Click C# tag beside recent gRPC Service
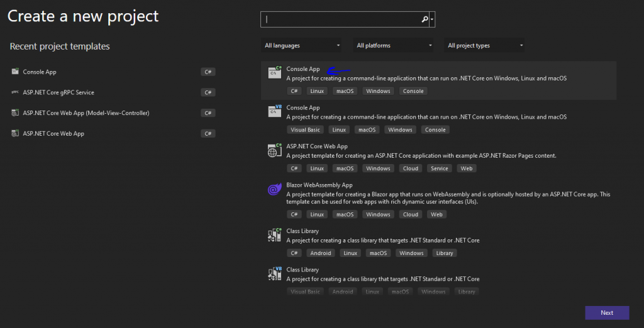644x328 pixels. [x=208, y=92]
